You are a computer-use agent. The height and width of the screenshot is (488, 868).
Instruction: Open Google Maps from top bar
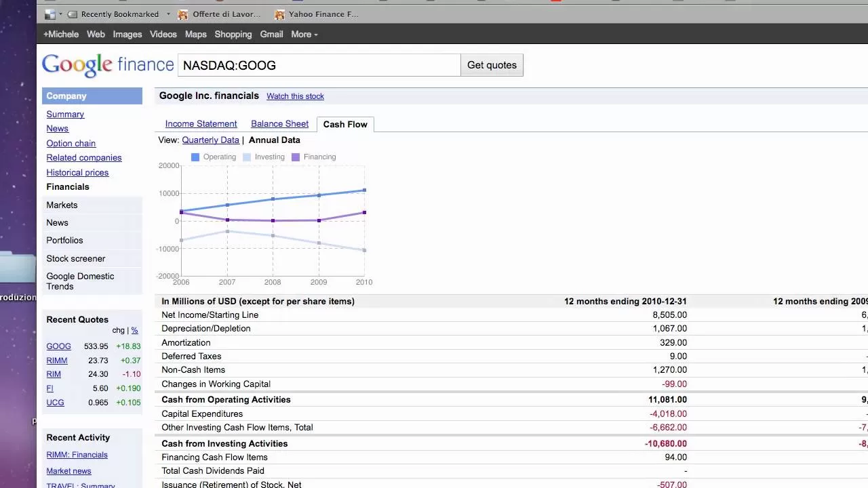tap(195, 34)
